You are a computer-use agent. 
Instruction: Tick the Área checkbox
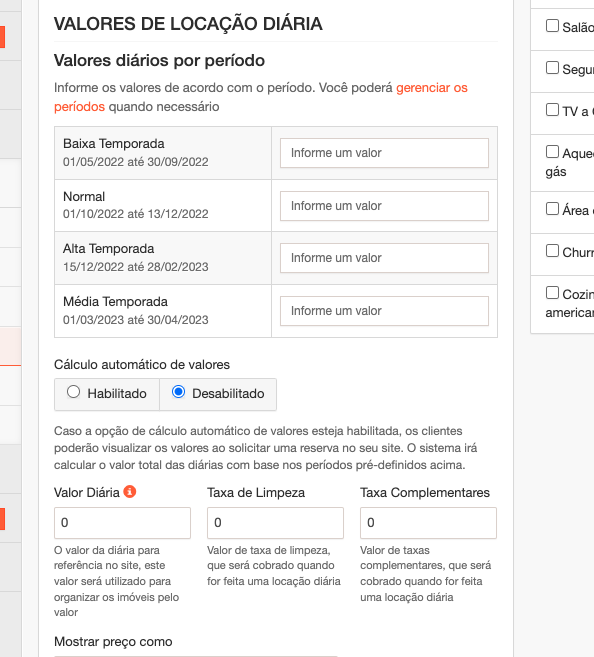pos(552,209)
